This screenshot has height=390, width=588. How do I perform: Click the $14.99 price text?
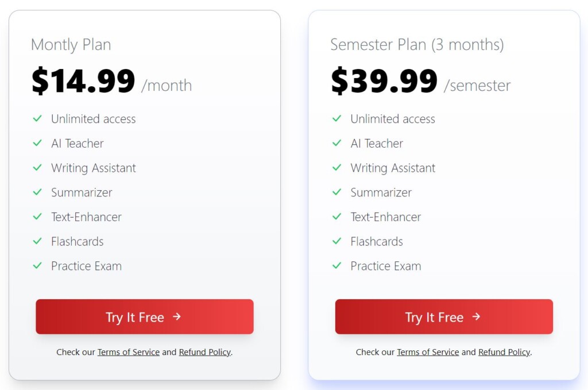(83, 81)
